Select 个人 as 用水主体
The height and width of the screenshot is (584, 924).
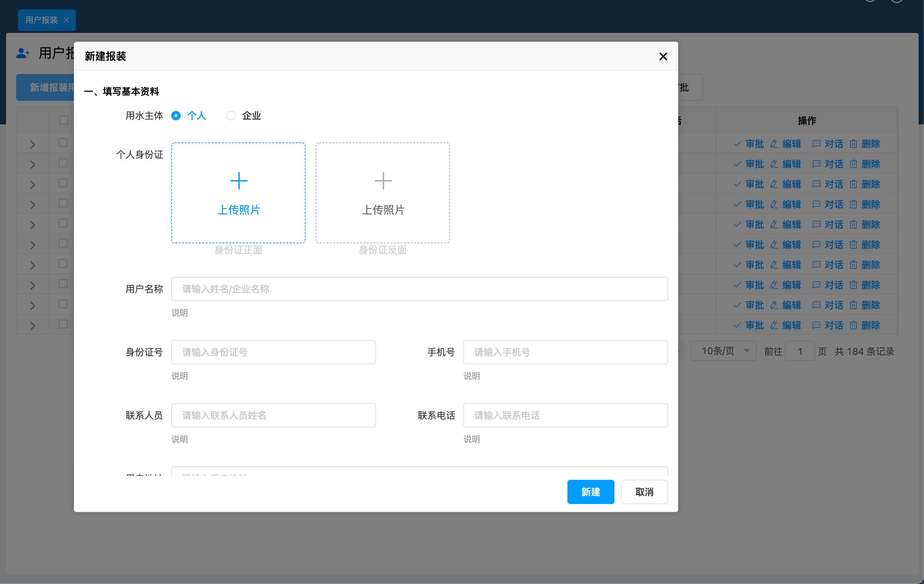tap(176, 116)
